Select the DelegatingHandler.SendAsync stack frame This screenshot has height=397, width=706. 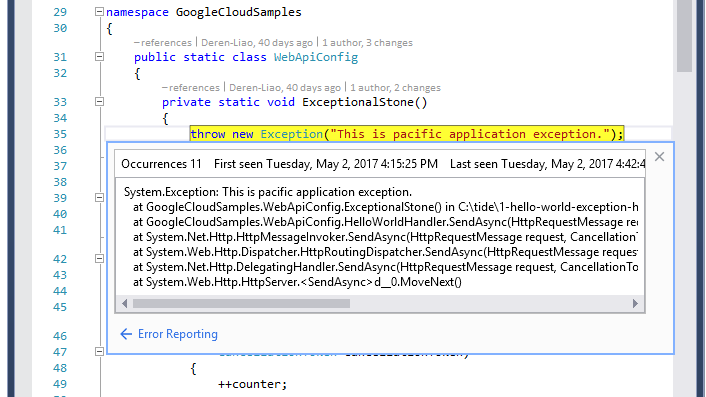point(385,267)
